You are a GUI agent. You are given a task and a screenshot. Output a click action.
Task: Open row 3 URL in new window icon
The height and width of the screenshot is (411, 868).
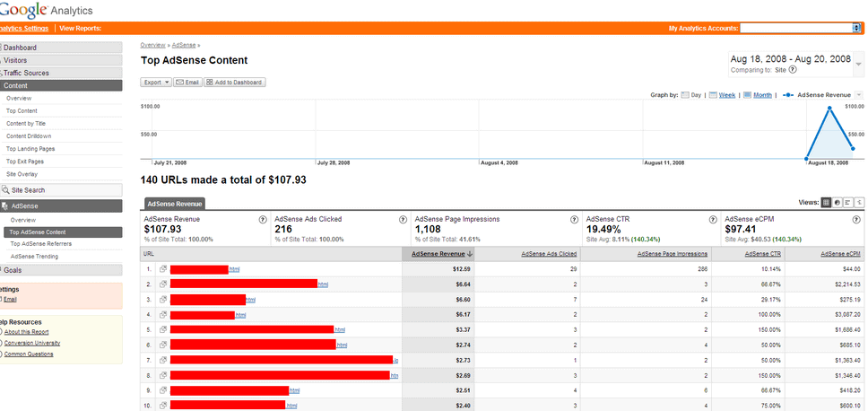(x=163, y=299)
